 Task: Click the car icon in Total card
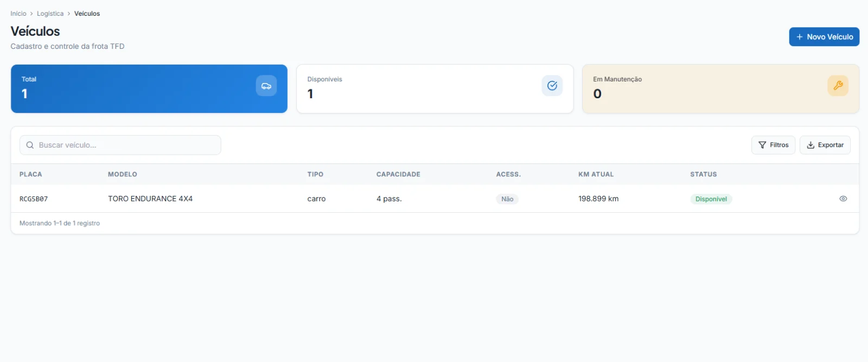(x=266, y=86)
